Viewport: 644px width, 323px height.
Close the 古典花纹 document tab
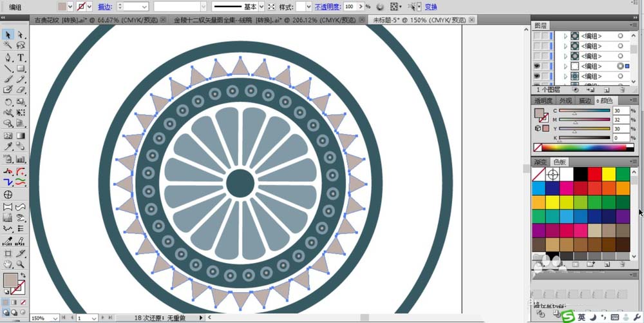coord(163,20)
